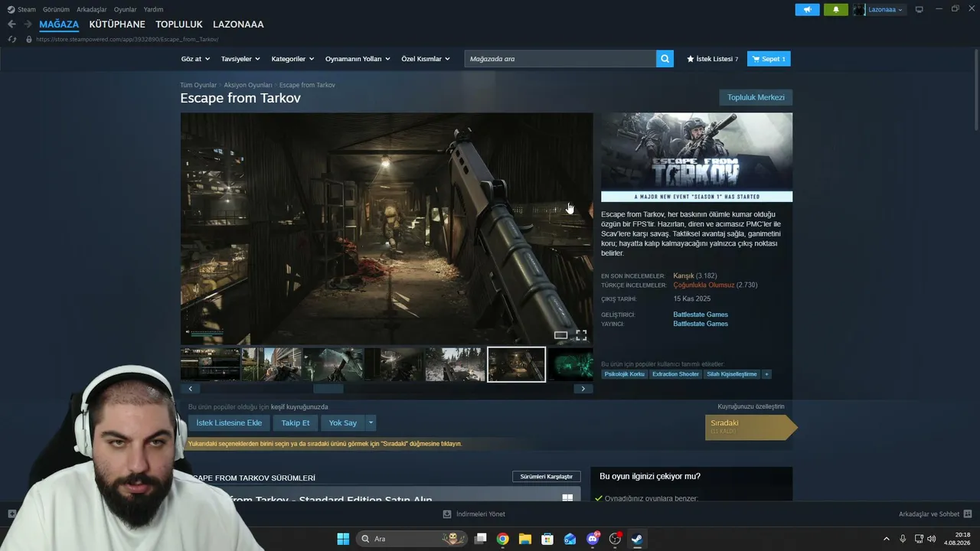Open Discord from the taskbar
This screenshot has width=980, height=551.
(592, 539)
